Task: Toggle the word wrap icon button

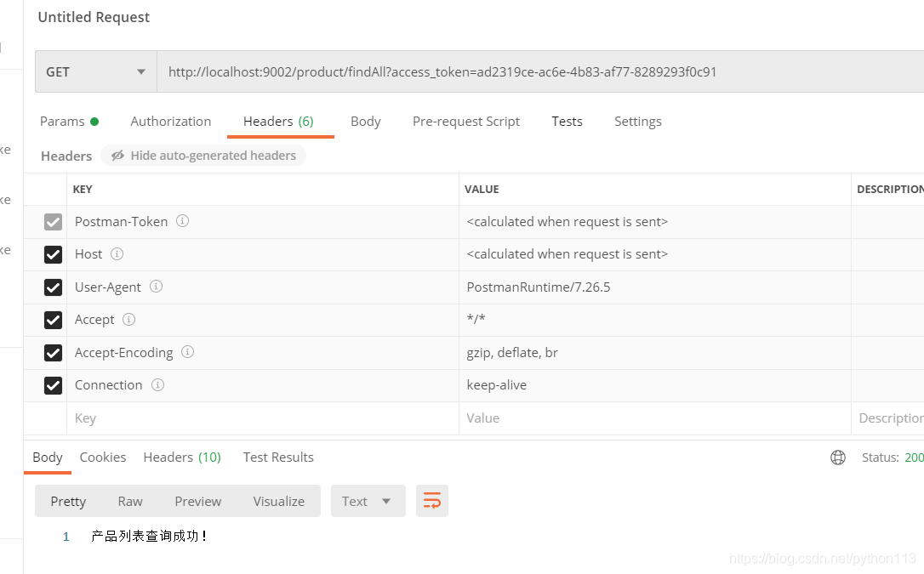Action: pyautogui.click(x=432, y=501)
